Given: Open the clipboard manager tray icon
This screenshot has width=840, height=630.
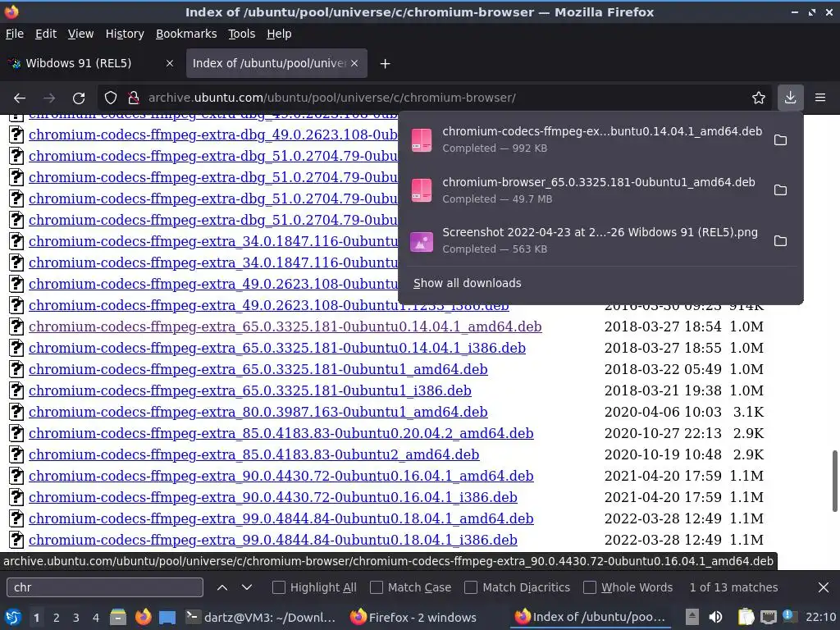Looking at the screenshot, I should (746, 617).
